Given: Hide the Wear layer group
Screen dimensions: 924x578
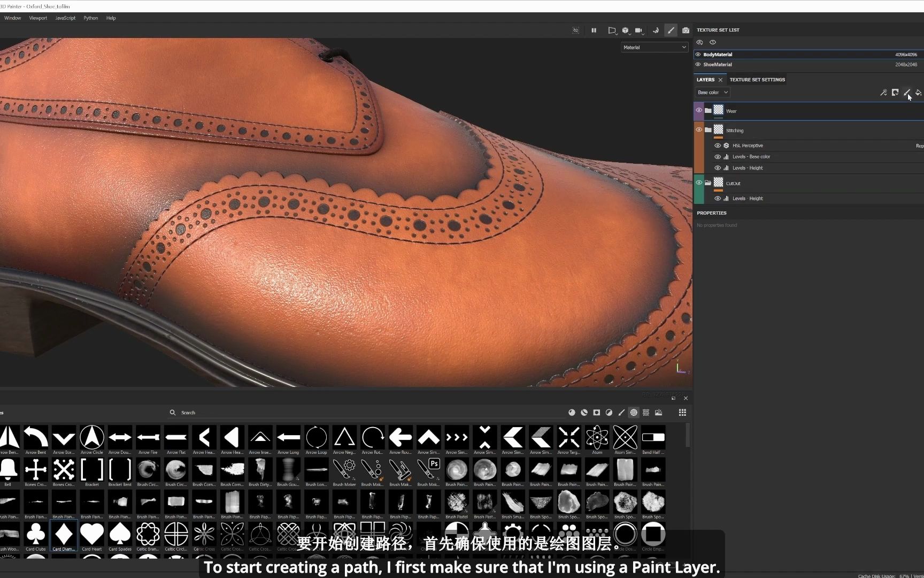Looking at the screenshot, I should (x=699, y=110).
